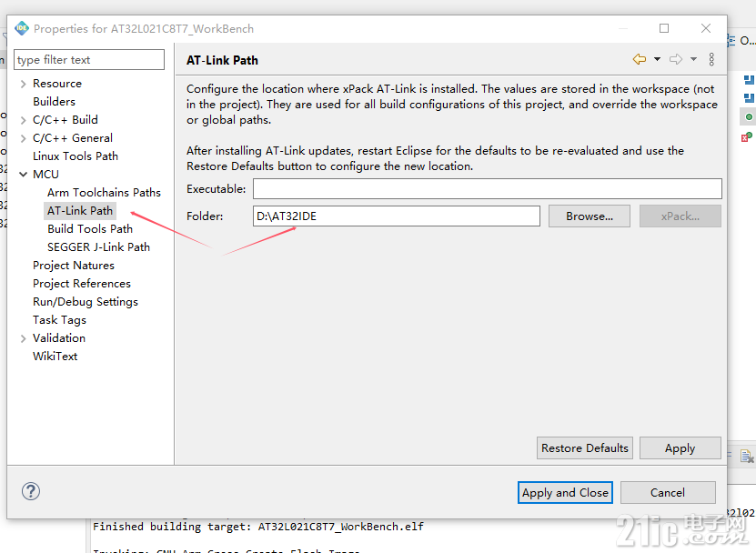Select Task Tags page
The image size is (756, 553).
tap(60, 320)
